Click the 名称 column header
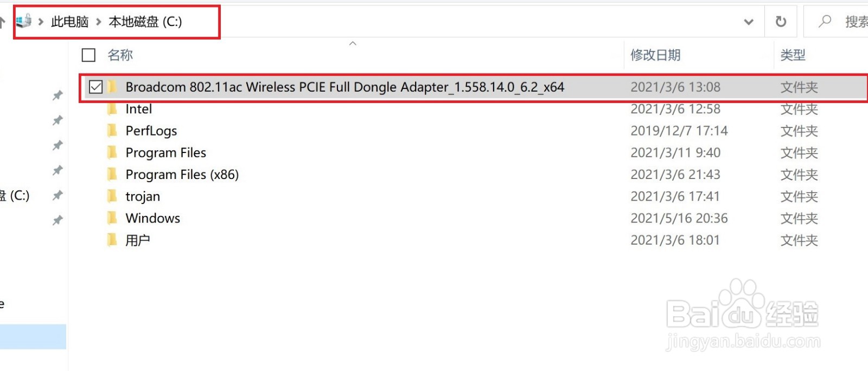This screenshot has height=371, width=868. [x=120, y=55]
